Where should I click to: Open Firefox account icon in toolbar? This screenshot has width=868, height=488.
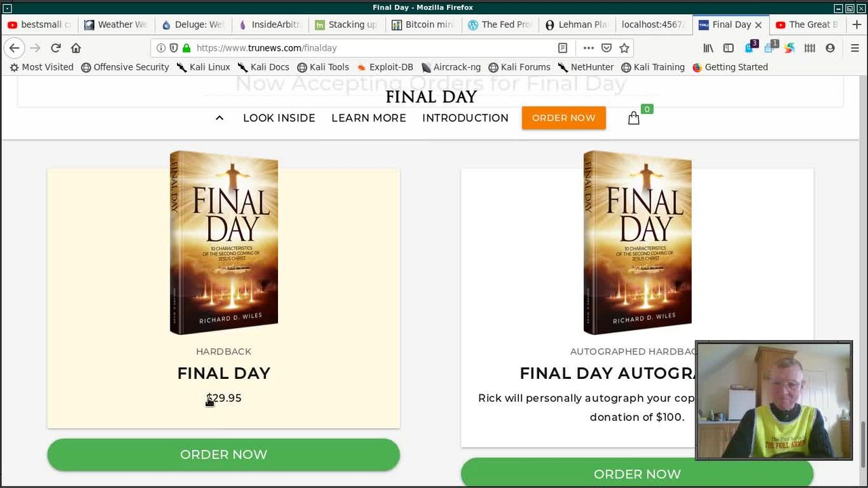click(x=830, y=48)
